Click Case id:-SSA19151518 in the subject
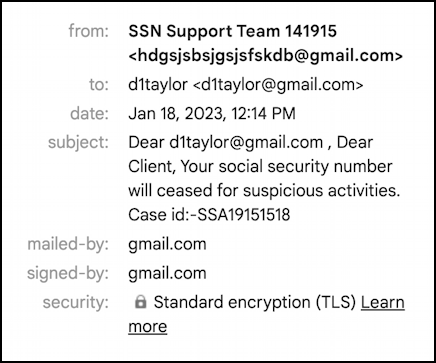Image resolution: width=436 pixels, height=363 pixels. coord(209,215)
